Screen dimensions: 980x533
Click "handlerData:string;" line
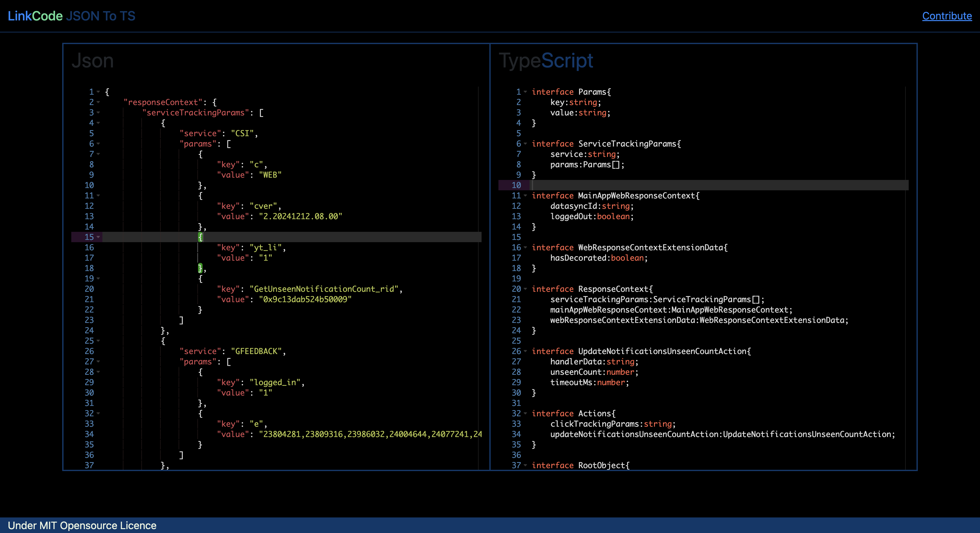[594, 362]
